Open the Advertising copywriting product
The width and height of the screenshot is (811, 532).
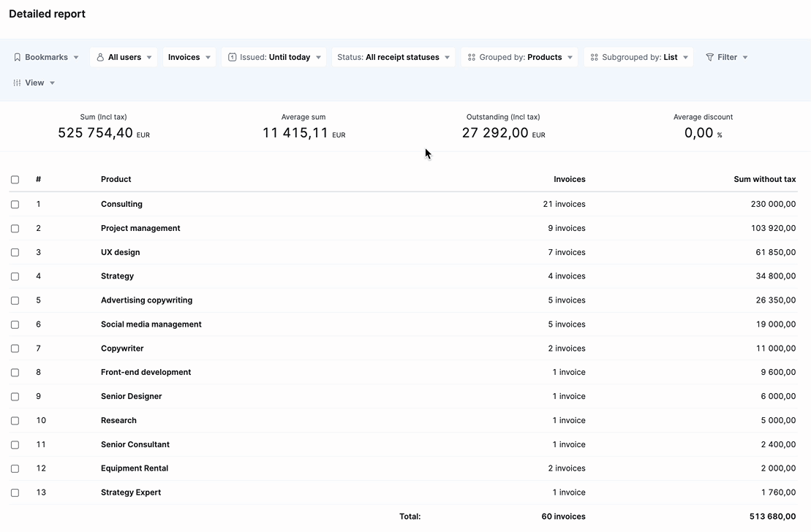pyautogui.click(x=146, y=300)
